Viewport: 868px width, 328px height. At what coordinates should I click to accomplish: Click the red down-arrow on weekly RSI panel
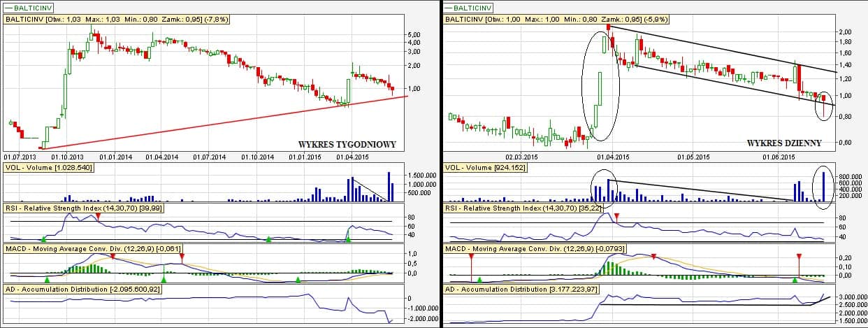(x=99, y=217)
